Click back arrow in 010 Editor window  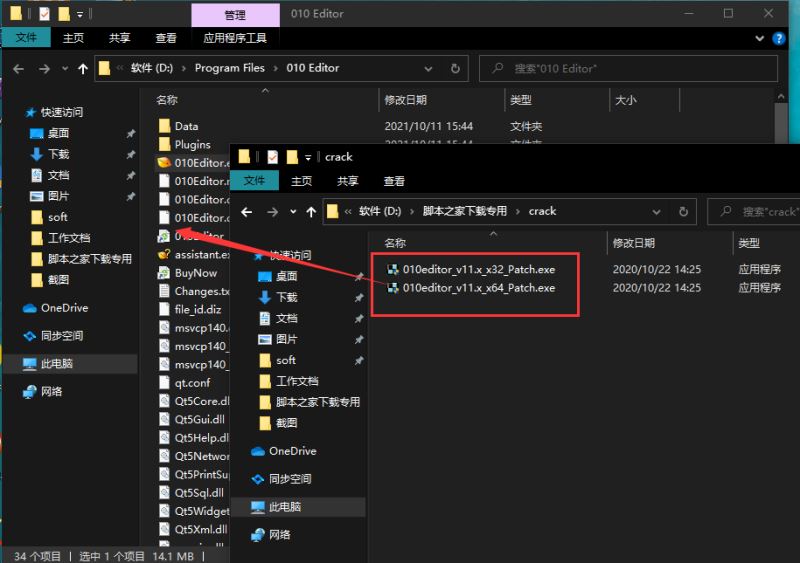pyautogui.click(x=19, y=68)
